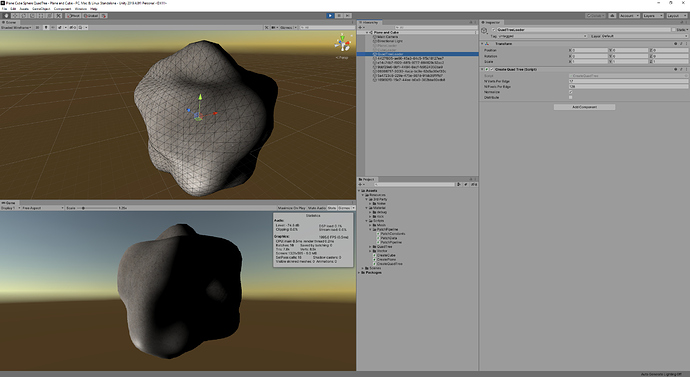Switch to the Game tab

click(x=9, y=203)
